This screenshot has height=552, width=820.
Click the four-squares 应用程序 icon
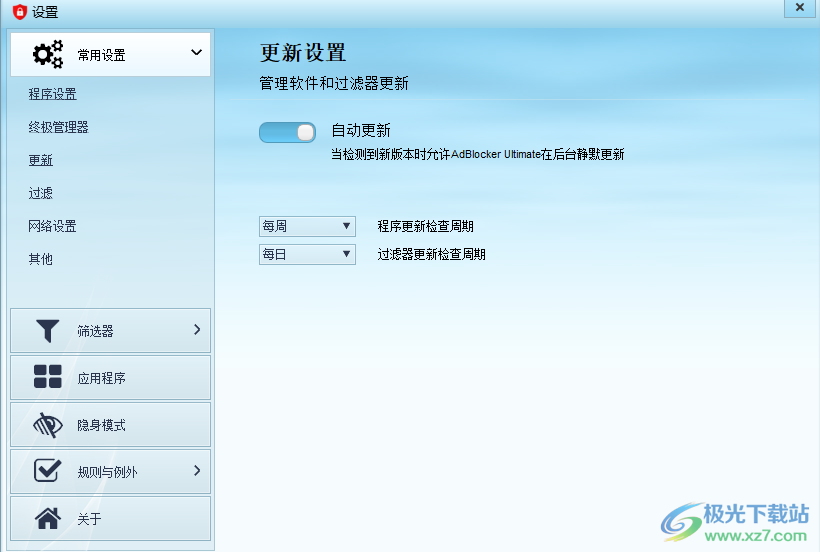tap(48, 377)
